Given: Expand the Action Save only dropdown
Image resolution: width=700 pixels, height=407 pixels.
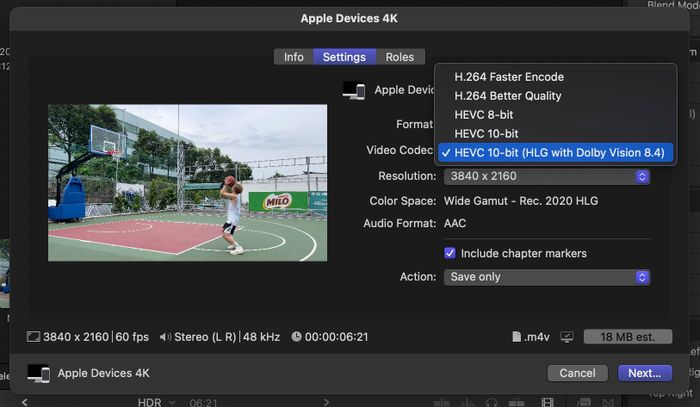Looking at the screenshot, I should (547, 276).
